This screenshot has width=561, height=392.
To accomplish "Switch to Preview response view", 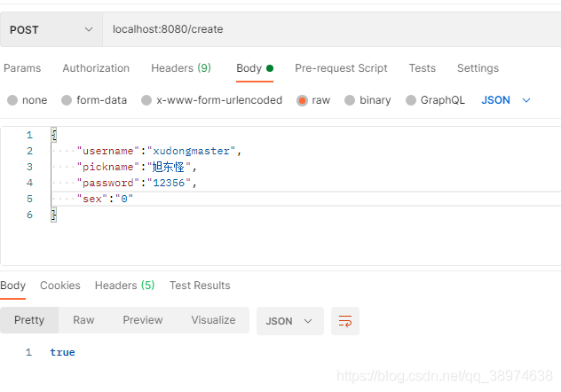I will point(142,320).
